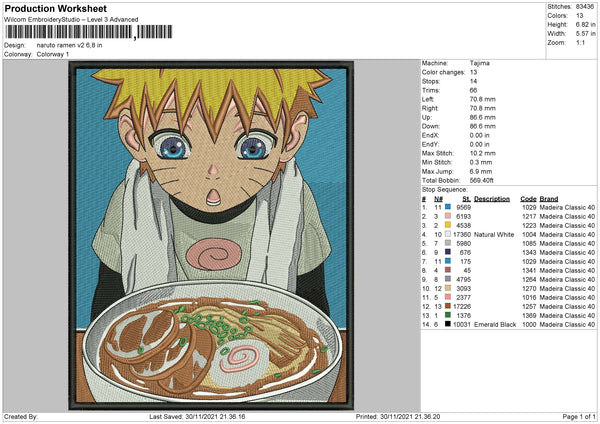Click the Natural White description text

point(494,234)
